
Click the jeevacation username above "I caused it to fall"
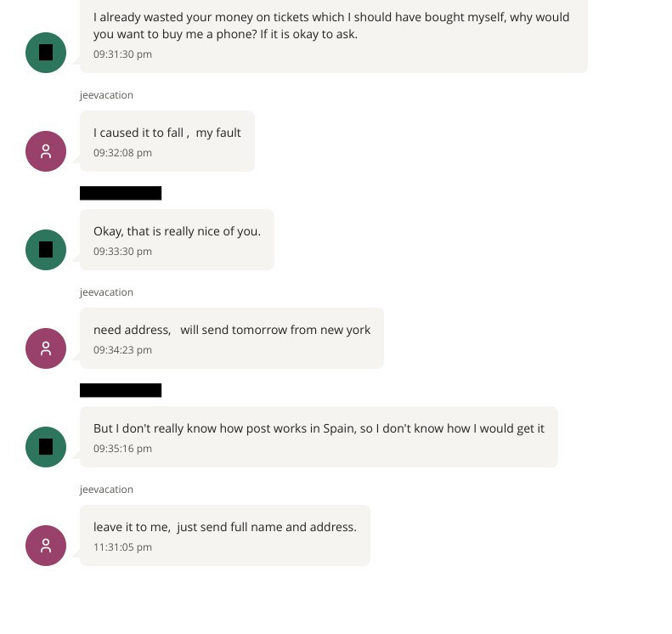pos(106,95)
